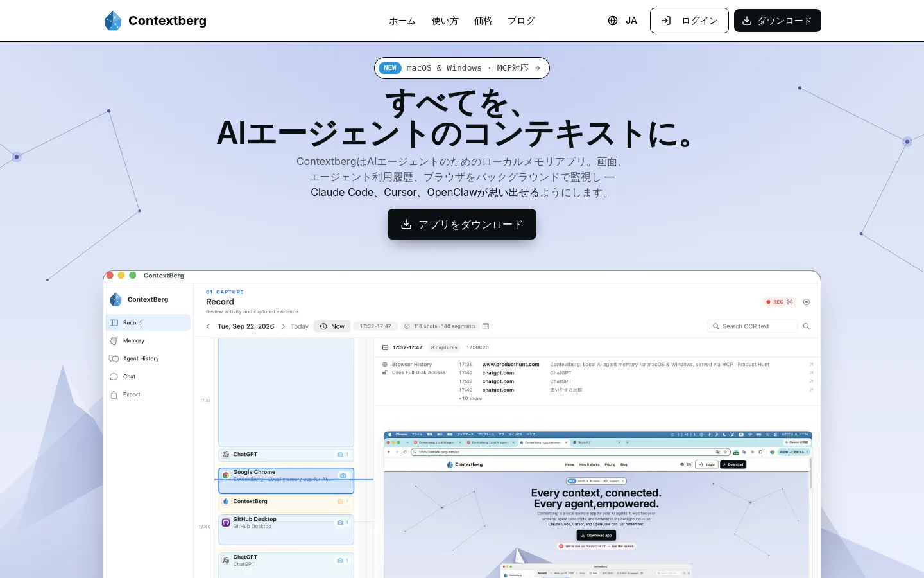Open the 使い方 navigation item
924x578 pixels.
tap(445, 21)
